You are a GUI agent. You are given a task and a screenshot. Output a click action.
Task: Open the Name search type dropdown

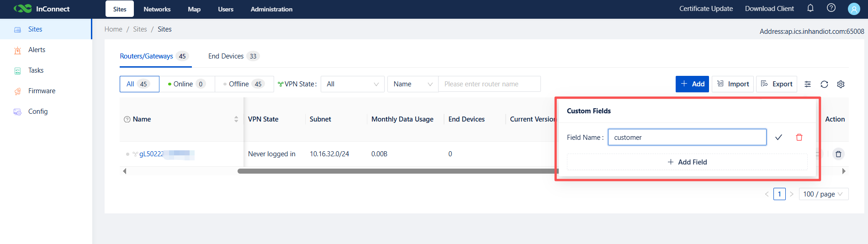(413, 84)
